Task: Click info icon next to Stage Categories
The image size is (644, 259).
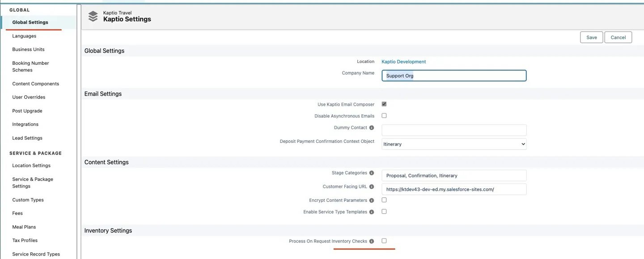Action: (371, 173)
